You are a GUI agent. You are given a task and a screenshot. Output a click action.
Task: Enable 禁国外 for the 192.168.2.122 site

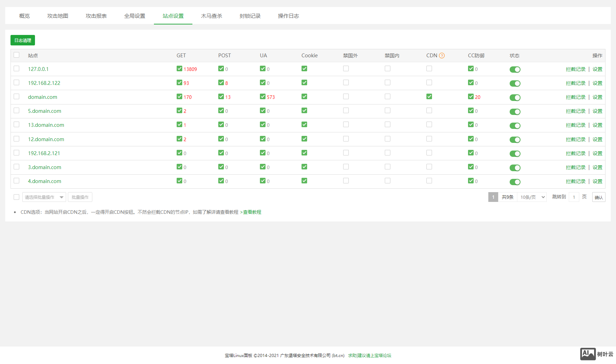pyautogui.click(x=346, y=83)
